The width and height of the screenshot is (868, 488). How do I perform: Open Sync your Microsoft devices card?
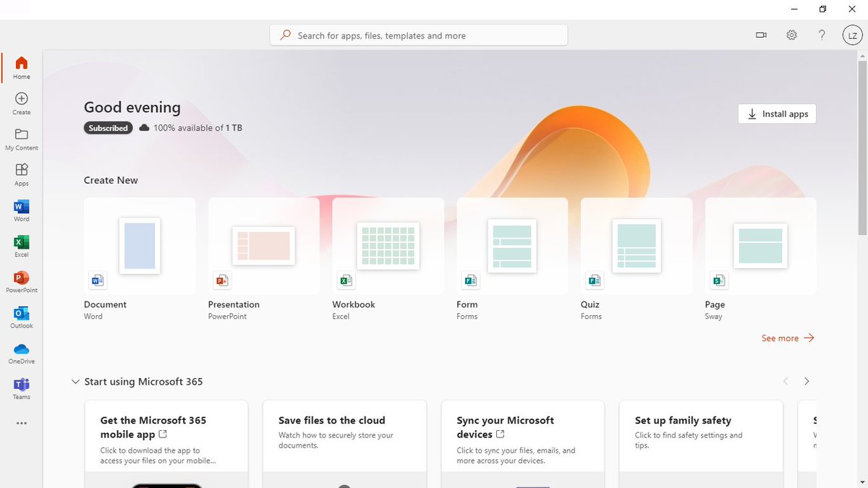click(x=523, y=444)
